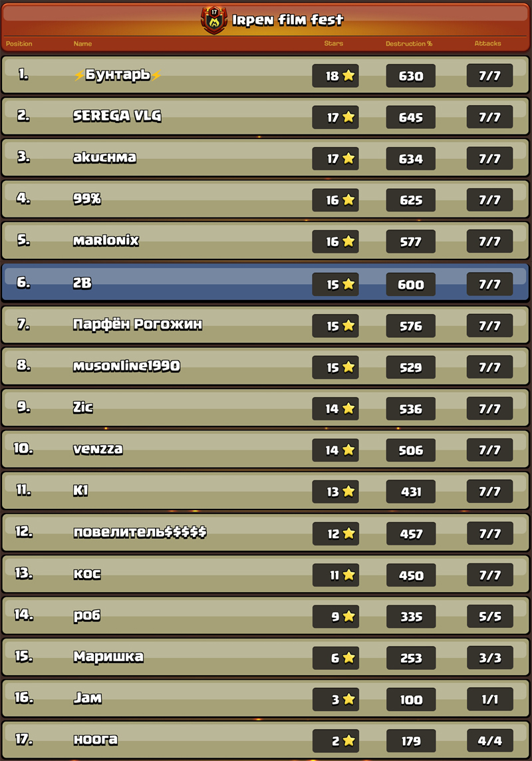Click the Irpen film fest clan badge
Image resolution: width=532 pixels, height=761 pixels.
214,20
